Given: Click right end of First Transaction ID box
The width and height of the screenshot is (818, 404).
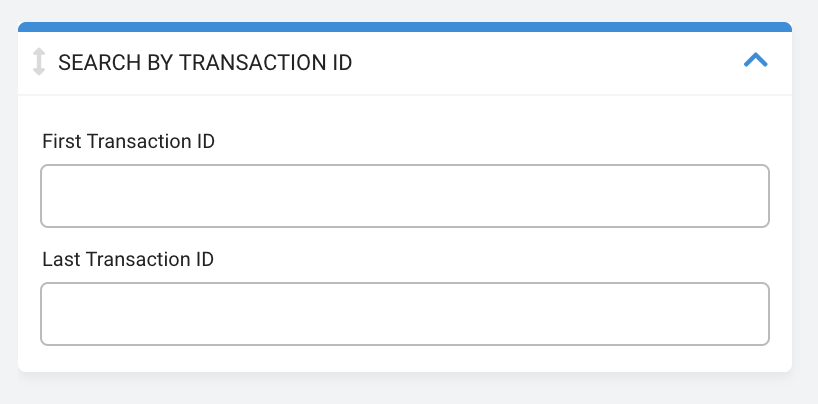Looking at the screenshot, I should point(751,196).
